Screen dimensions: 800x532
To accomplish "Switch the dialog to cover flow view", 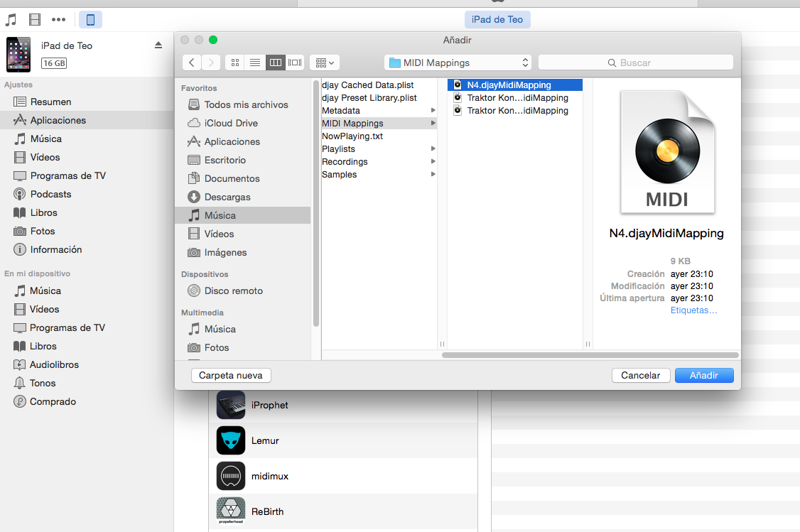I will [295, 62].
